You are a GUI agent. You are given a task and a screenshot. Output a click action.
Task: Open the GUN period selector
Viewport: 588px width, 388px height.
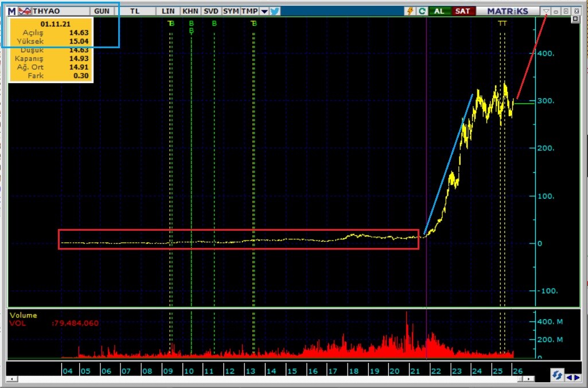102,11
